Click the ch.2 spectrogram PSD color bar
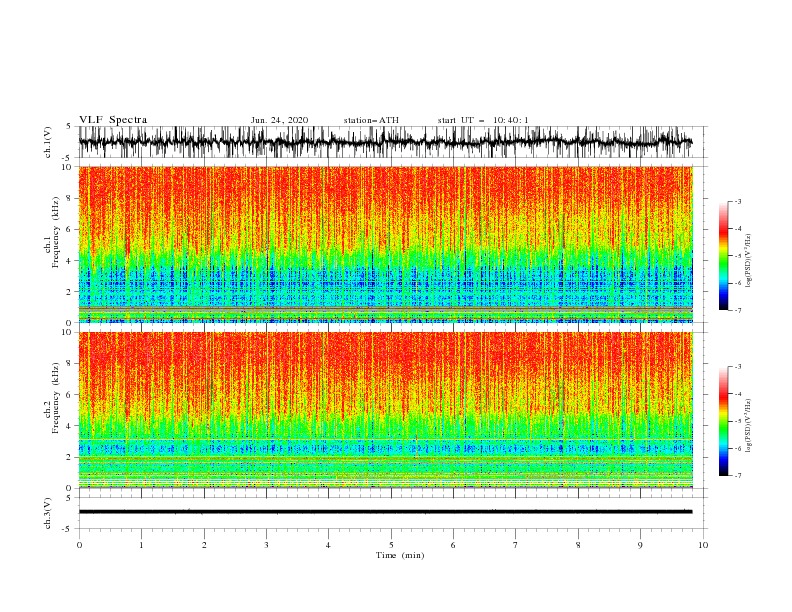 [723, 421]
